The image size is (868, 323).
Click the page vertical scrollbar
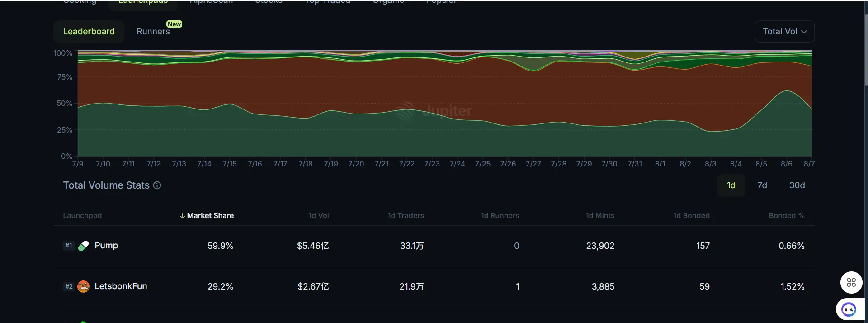[866, 50]
